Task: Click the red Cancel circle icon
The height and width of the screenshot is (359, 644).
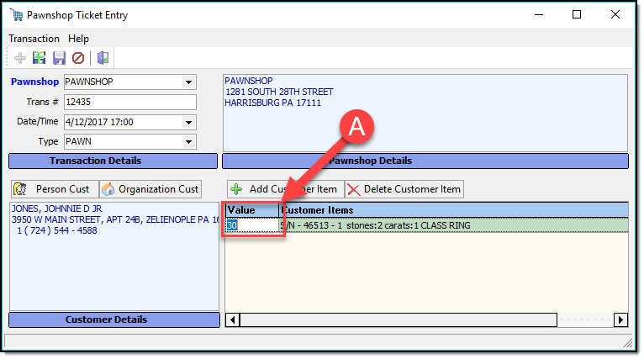Action: pyautogui.click(x=78, y=58)
